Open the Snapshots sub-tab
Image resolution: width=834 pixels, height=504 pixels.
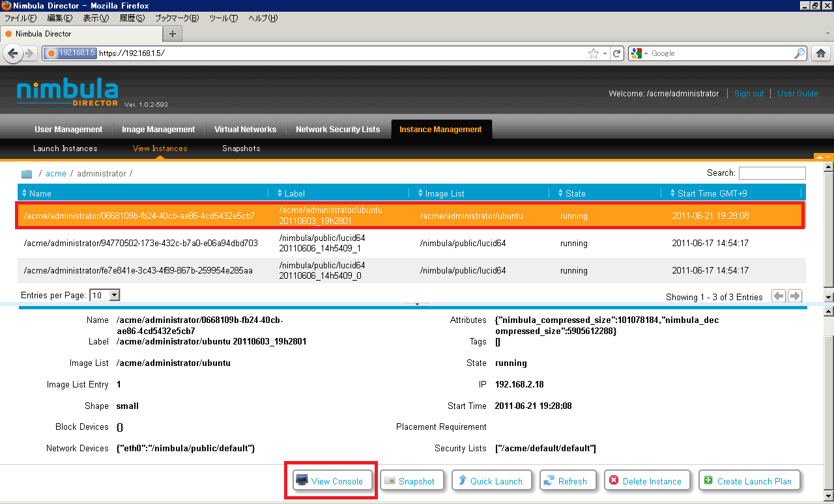pyautogui.click(x=241, y=148)
